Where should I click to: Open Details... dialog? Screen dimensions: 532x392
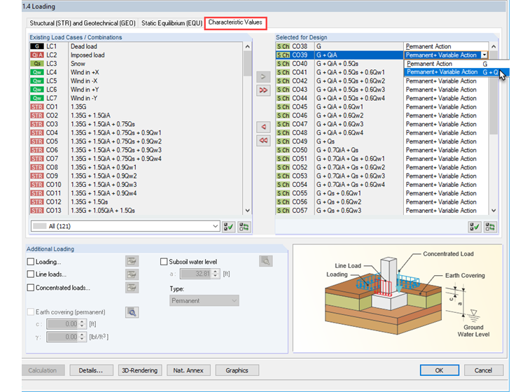[91, 370]
